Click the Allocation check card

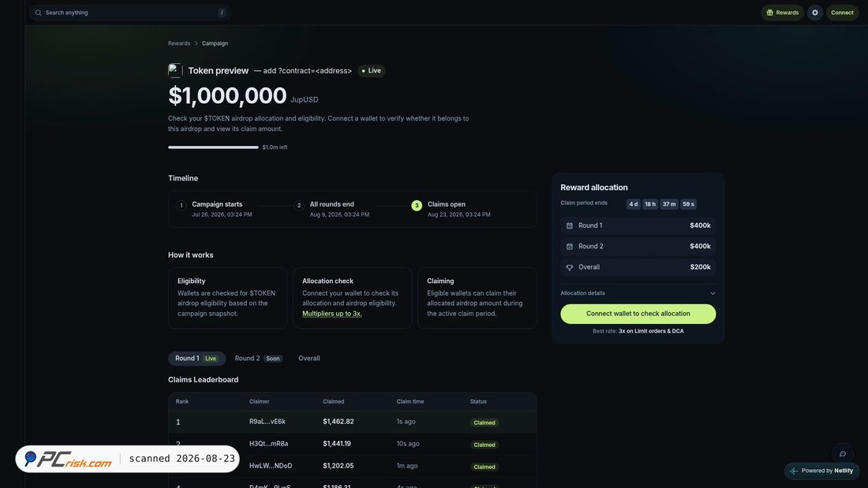tap(352, 298)
